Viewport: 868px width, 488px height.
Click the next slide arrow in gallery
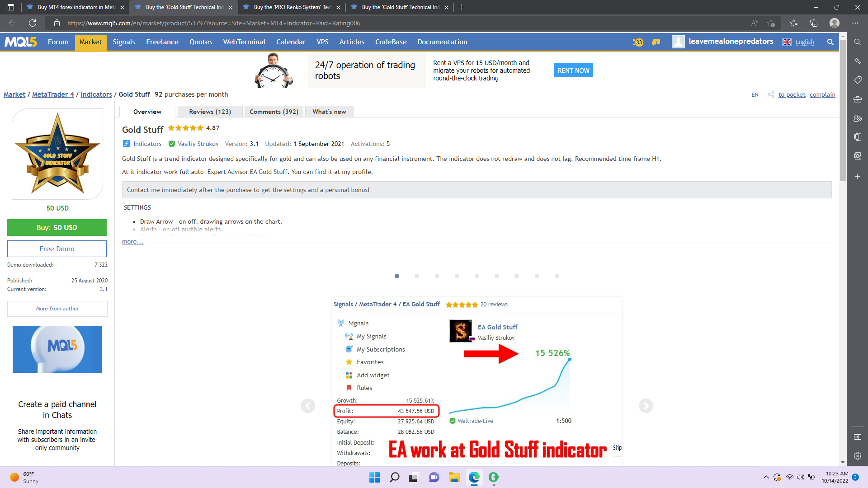[x=646, y=406]
